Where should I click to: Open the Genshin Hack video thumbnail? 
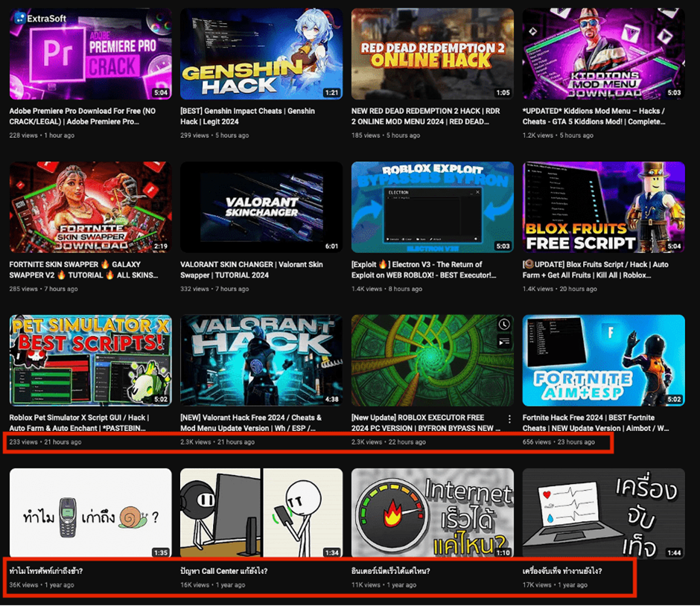tap(261, 54)
